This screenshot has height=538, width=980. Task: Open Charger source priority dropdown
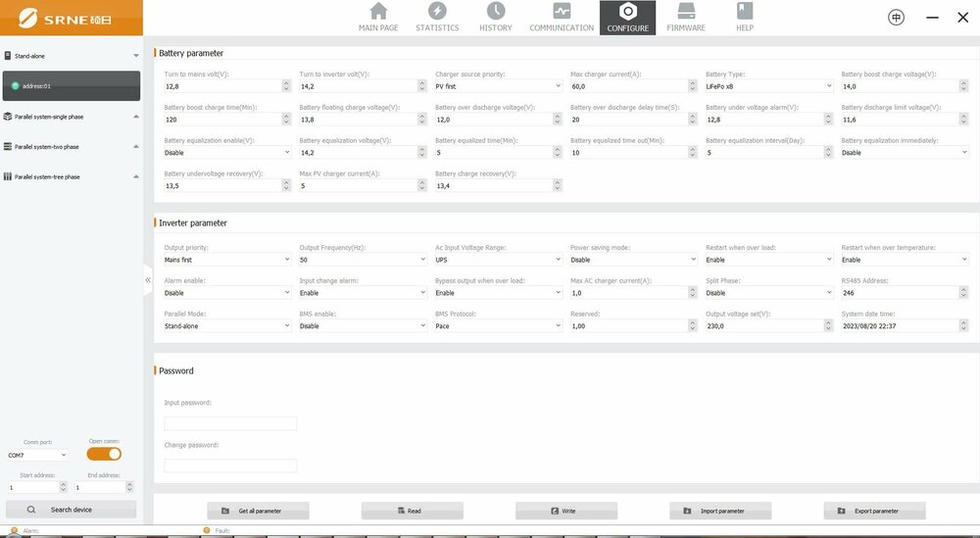499,86
